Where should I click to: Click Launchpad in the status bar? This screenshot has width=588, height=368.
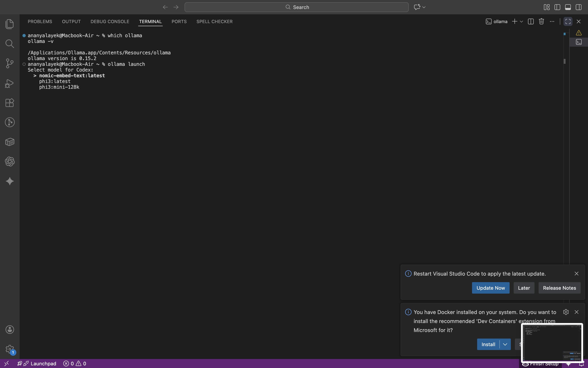tap(37, 363)
